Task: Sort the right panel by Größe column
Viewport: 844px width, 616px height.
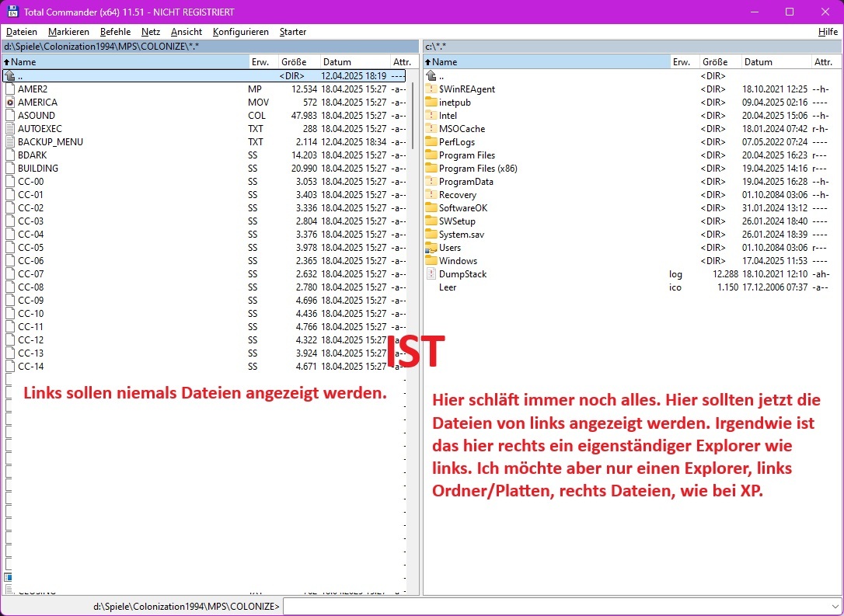Action: pos(720,62)
